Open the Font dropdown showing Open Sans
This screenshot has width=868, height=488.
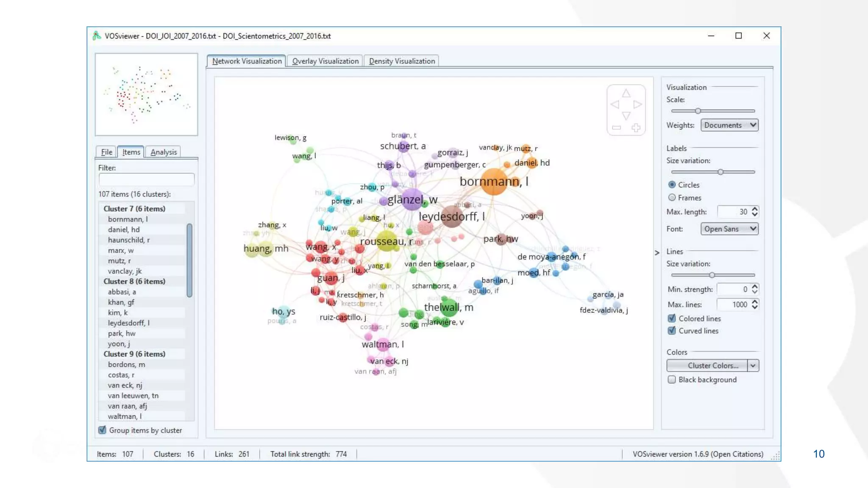coord(729,229)
